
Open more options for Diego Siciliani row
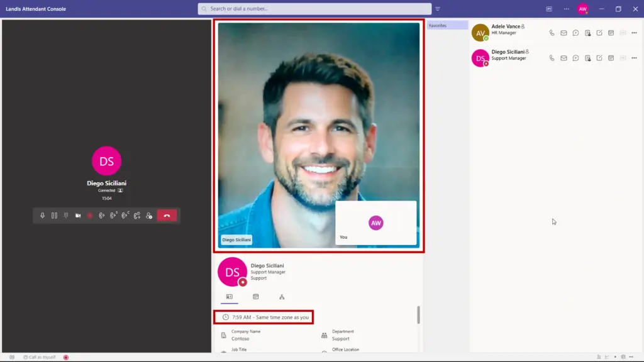point(634,58)
